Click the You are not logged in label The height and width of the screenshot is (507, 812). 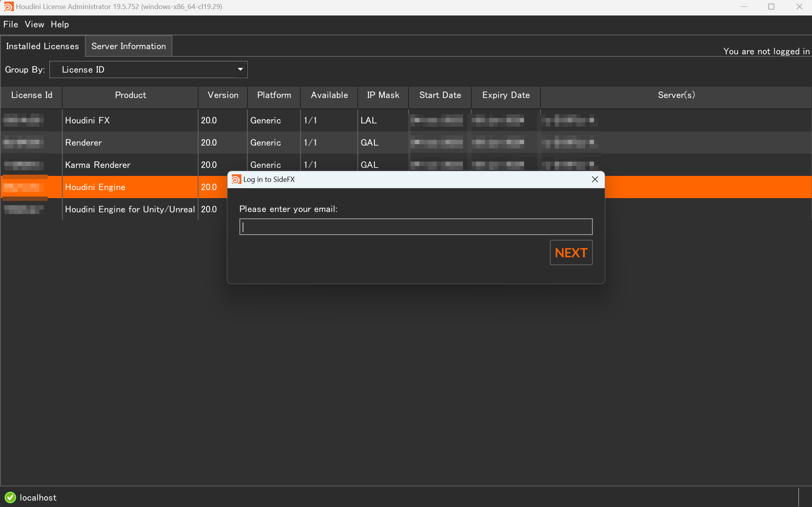click(766, 51)
